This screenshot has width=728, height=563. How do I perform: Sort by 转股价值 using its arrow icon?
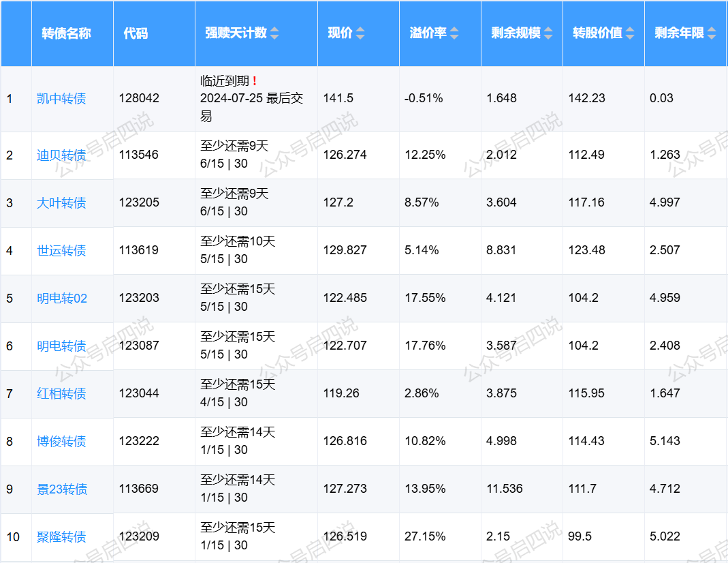pos(630,33)
